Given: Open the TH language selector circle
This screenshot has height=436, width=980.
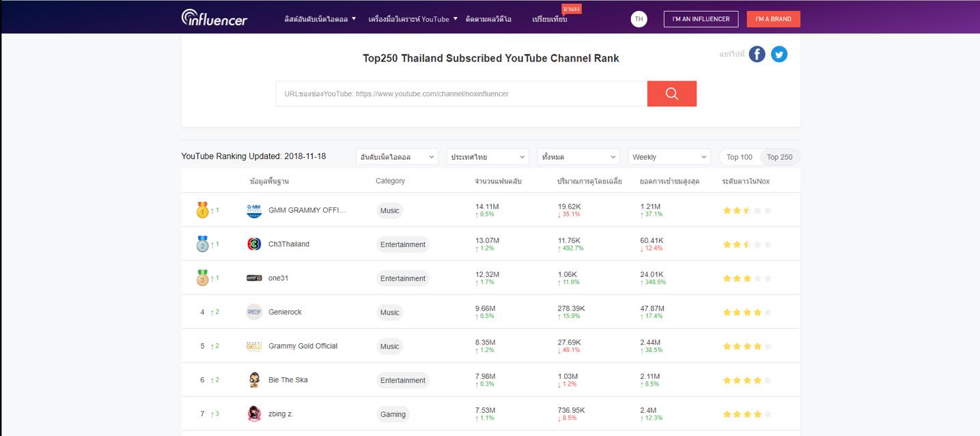Looking at the screenshot, I should pos(639,19).
